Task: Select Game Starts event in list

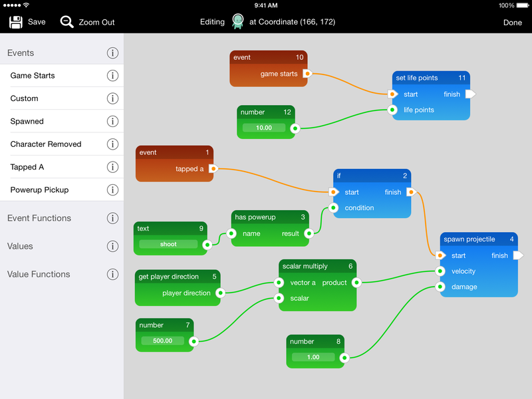Action: click(x=62, y=76)
